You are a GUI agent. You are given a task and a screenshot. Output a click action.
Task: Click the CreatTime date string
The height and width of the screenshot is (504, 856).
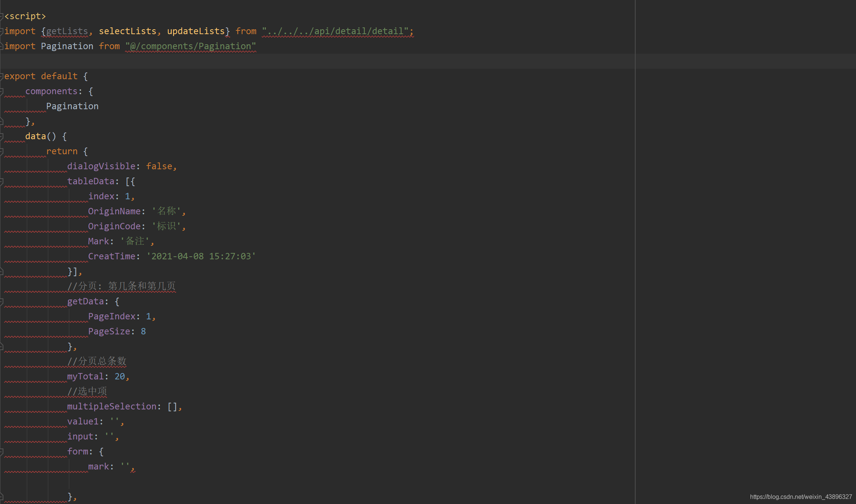[x=201, y=256]
